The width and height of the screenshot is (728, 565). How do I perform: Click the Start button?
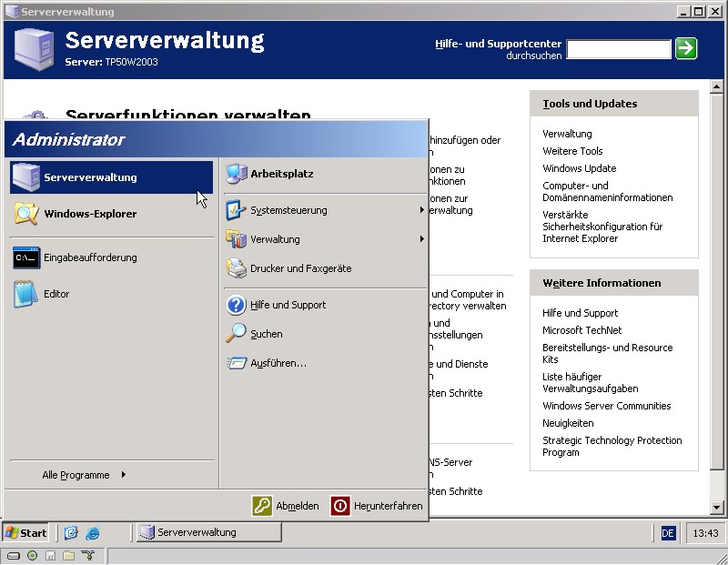(x=26, y=532)
